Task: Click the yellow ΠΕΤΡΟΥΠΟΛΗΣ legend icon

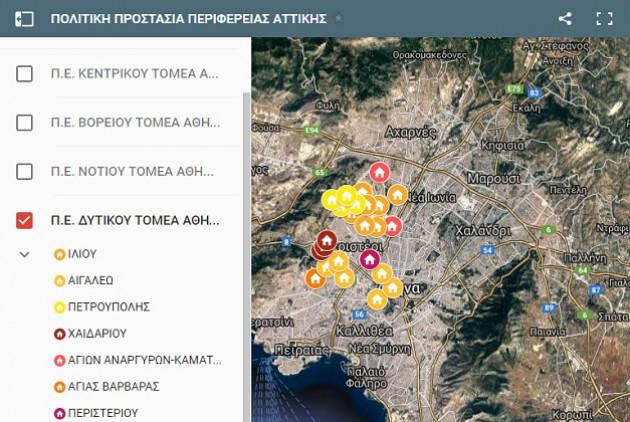Action: [59, 307]
